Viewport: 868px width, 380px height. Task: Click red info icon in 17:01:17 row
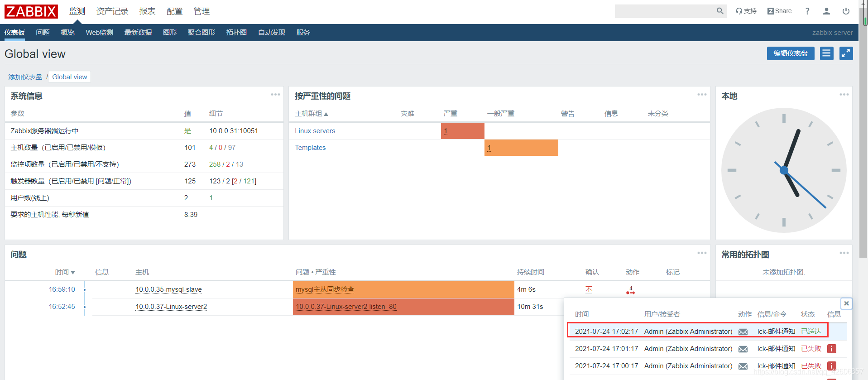coord(831,349)
